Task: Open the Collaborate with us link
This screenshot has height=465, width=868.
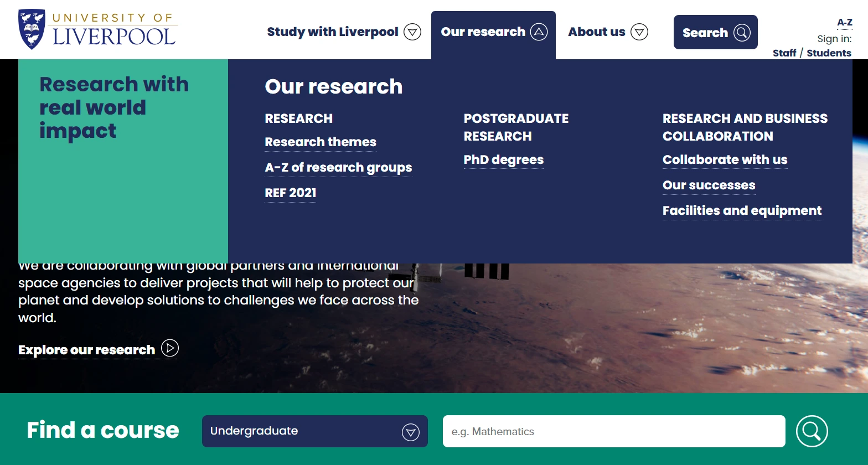Action: pyautogui.click(x=725, y=160)
